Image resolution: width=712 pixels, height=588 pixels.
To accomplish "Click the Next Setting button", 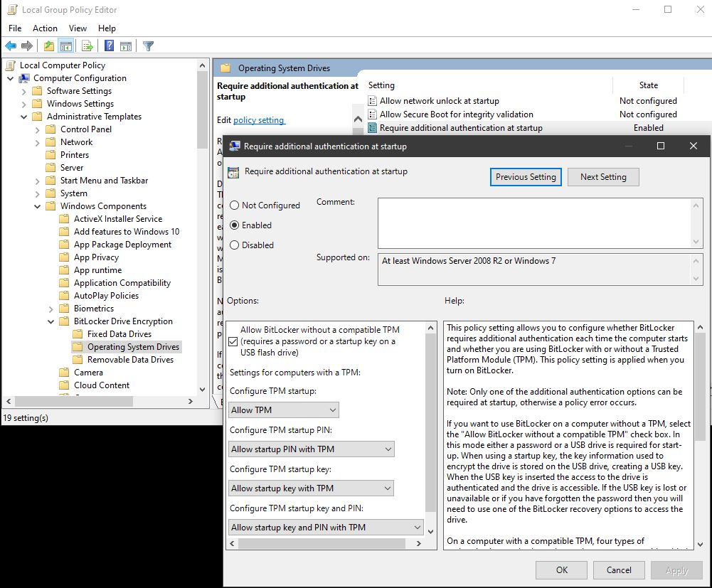I will click(603, 176).
